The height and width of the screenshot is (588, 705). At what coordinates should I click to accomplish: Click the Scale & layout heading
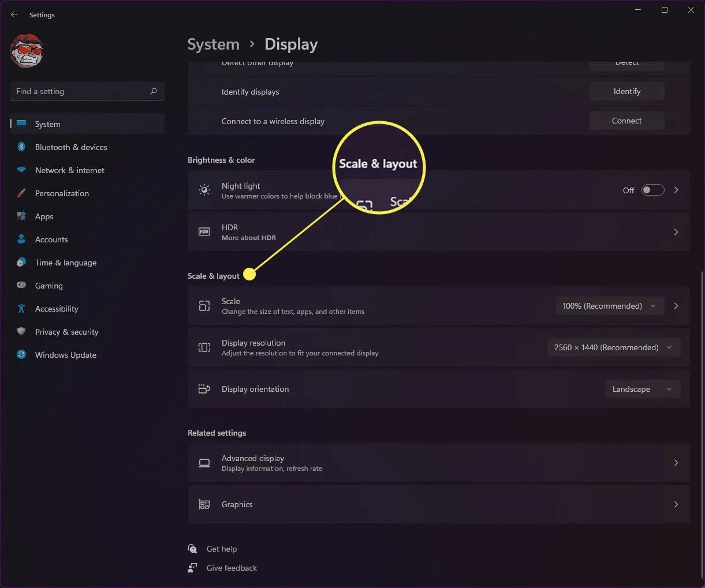214,276
